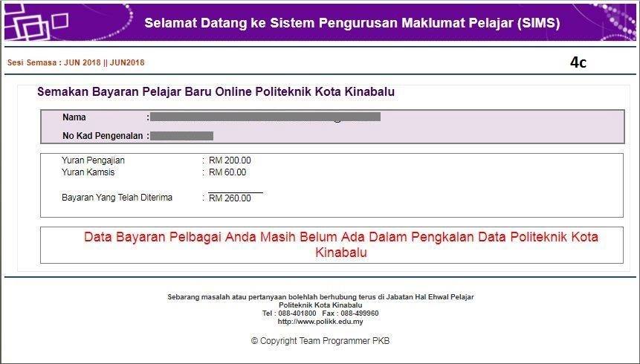Click the 'RM 260.00' total amount
This screenshot has width=640, height=364.
(230, 198)
